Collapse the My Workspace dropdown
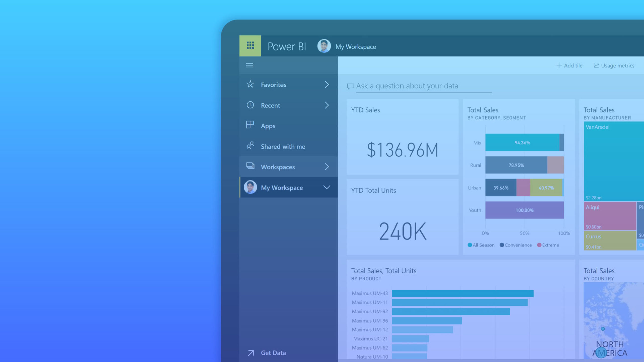 tap(327, 187)
